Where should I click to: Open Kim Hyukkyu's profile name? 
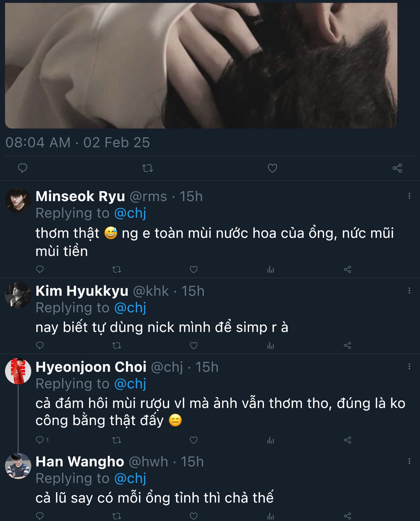(82, 291)
